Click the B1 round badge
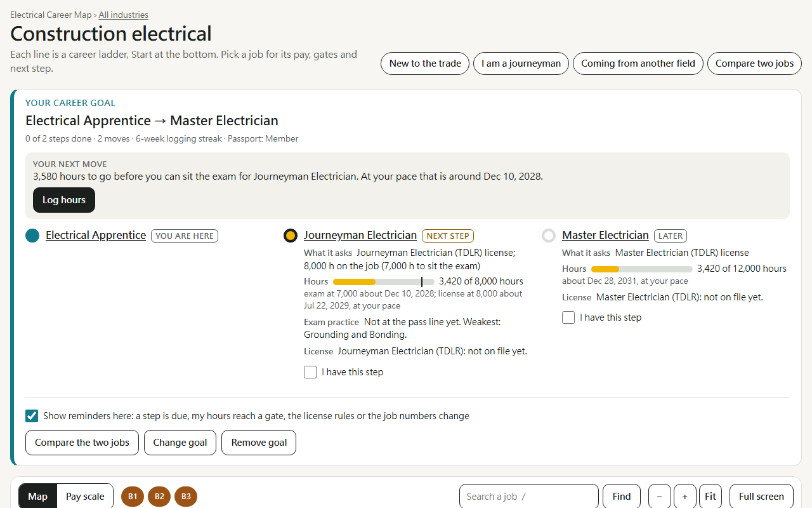This screenshot has height=508, width=812. click(x=133, y=497)
